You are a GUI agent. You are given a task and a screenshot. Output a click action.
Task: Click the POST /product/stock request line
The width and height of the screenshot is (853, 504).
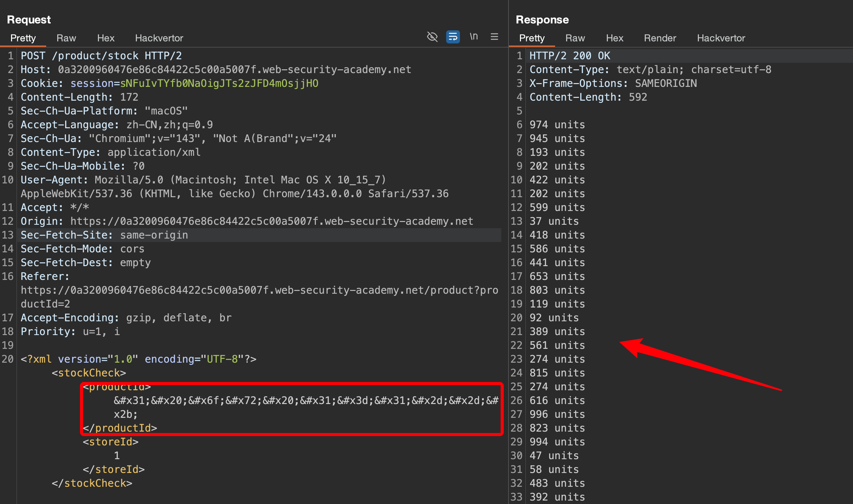click(x=101, y=56)
